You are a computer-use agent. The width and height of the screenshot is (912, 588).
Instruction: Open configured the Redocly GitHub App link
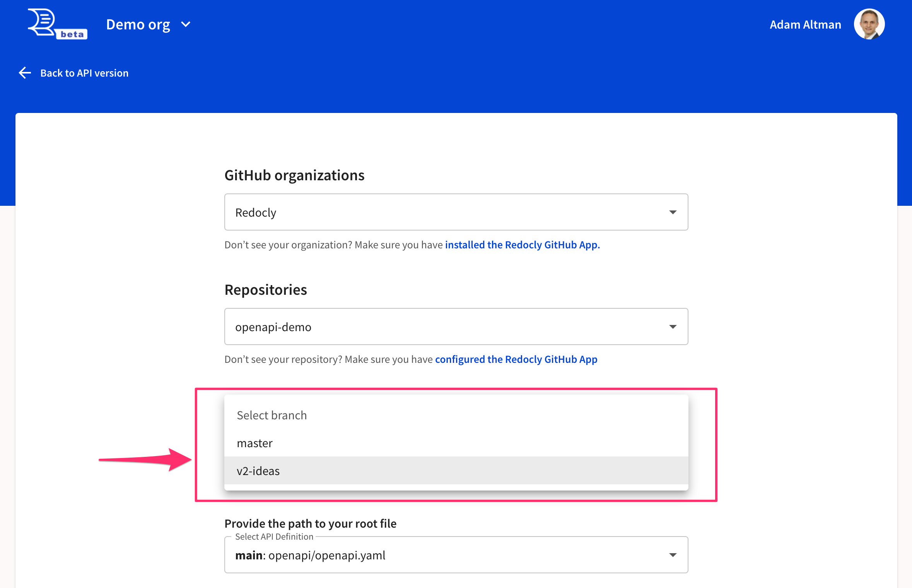click(x=516, y=359)
